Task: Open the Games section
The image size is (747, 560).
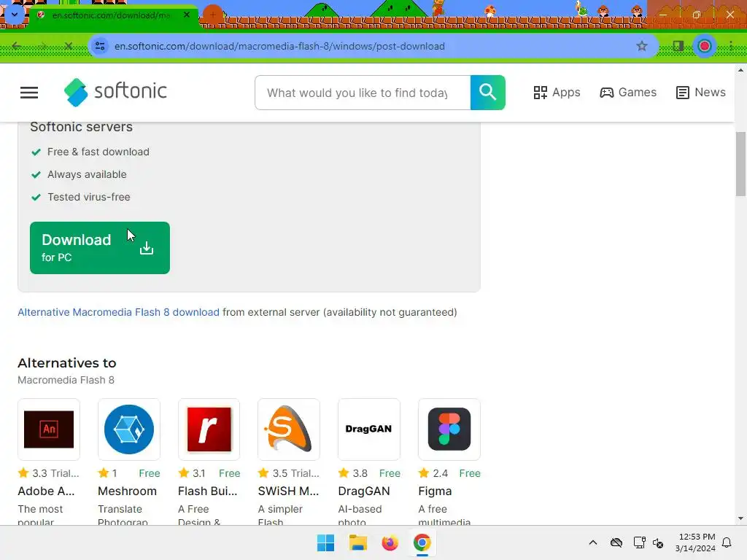Action: 628,93
